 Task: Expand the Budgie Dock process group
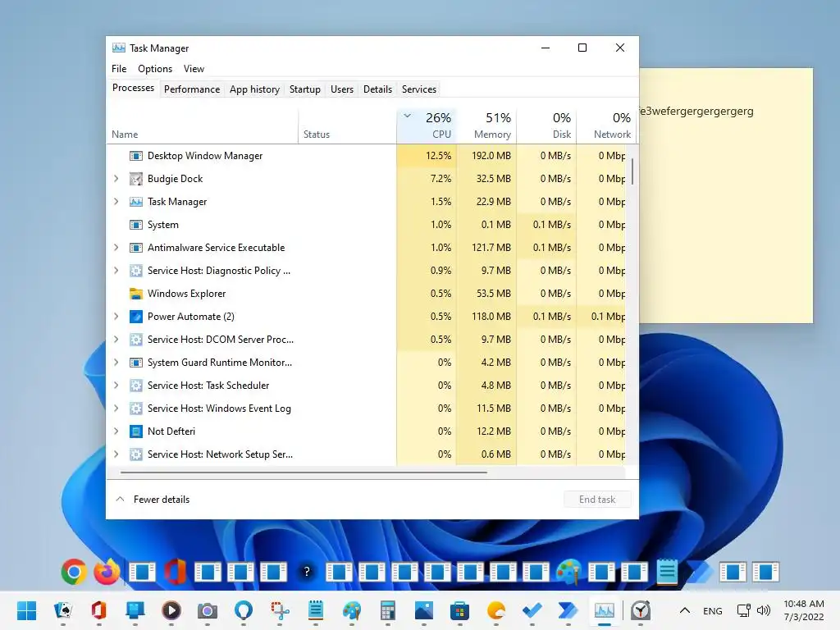click(x=116, y=178)
